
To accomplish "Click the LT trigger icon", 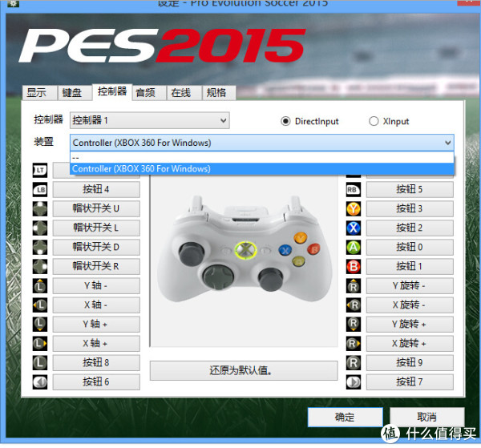I will 40,170.
